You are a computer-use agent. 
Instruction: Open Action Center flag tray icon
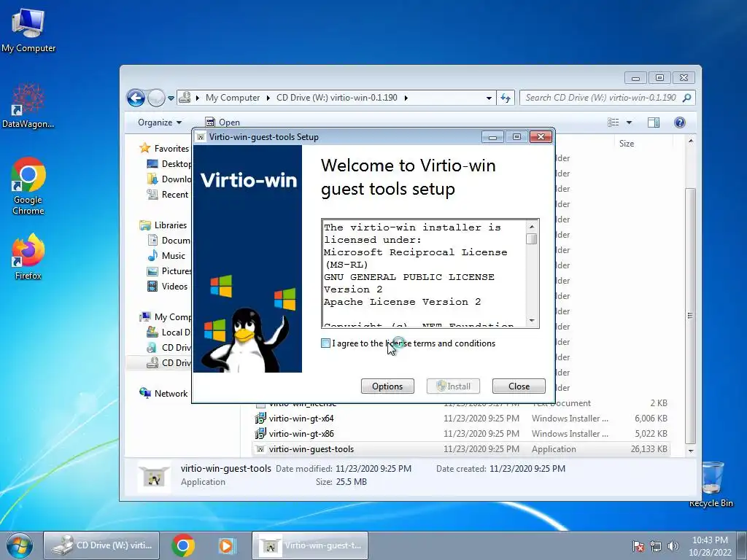(x=638, y=546)
